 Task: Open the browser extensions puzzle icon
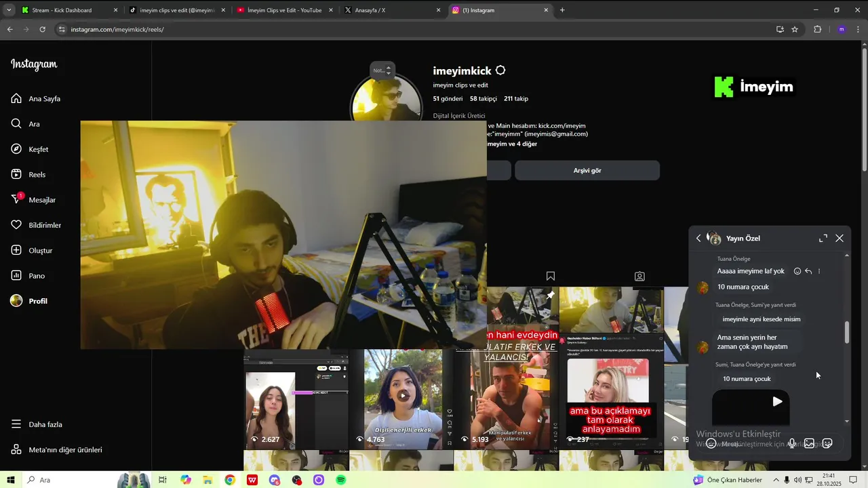[x=817, y=29]
